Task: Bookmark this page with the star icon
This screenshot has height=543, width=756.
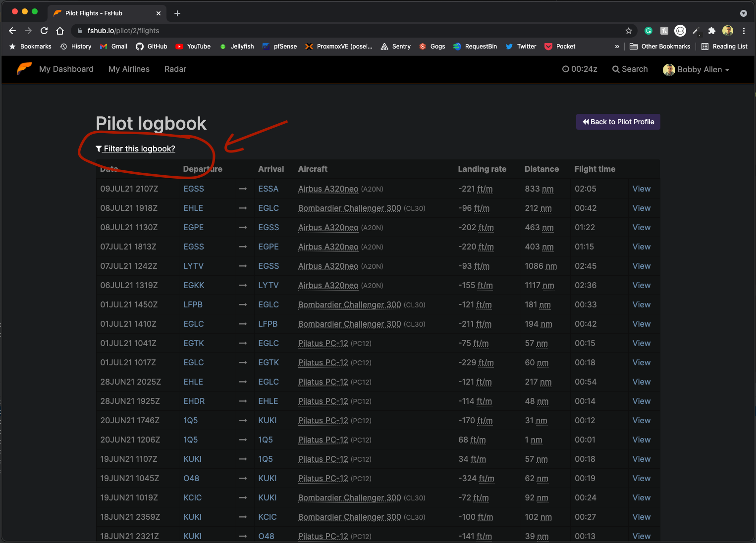Action: click(x=628, y=30)
